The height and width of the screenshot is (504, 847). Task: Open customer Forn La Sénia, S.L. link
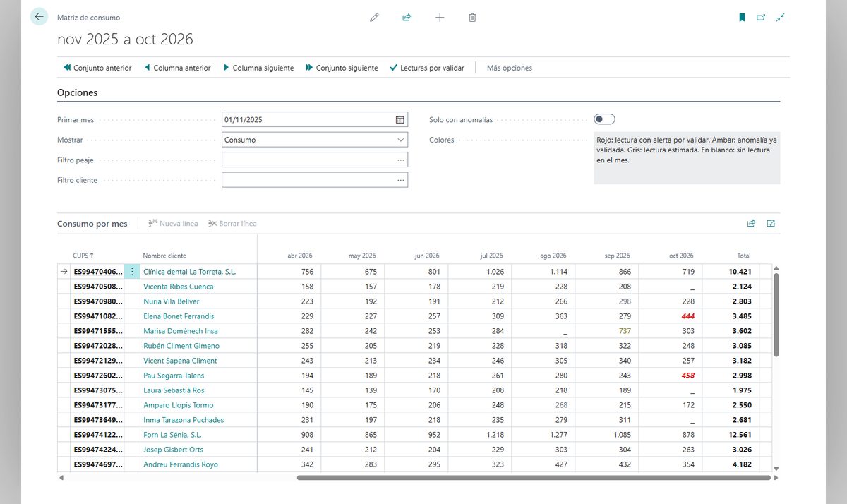172,435
